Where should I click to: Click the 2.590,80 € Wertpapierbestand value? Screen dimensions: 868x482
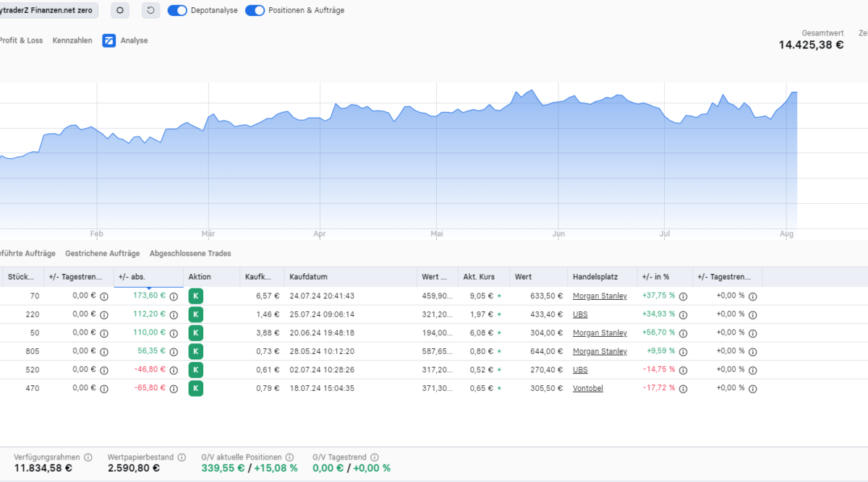134,468
